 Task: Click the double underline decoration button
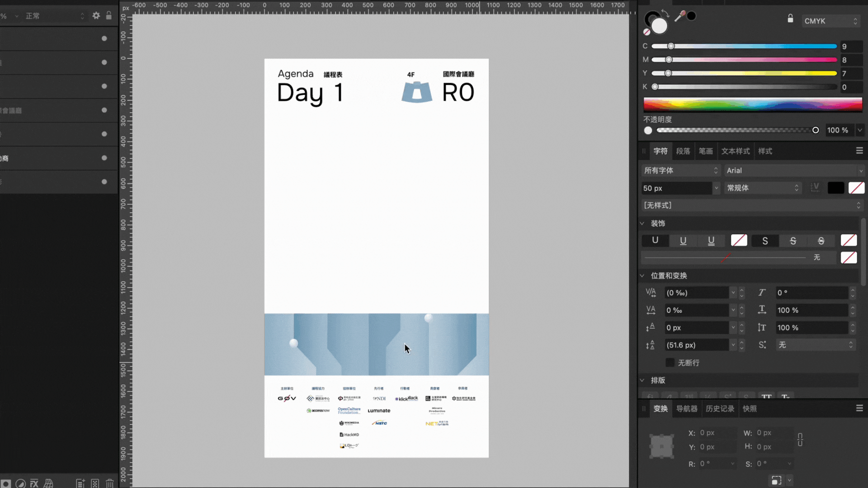[711, 241]
